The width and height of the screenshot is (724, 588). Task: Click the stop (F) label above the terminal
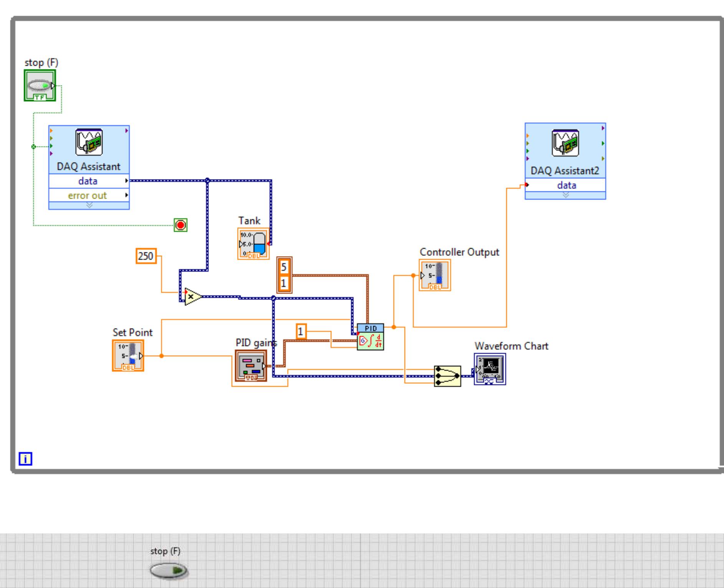pyautogui.click(x=41, y=63)
